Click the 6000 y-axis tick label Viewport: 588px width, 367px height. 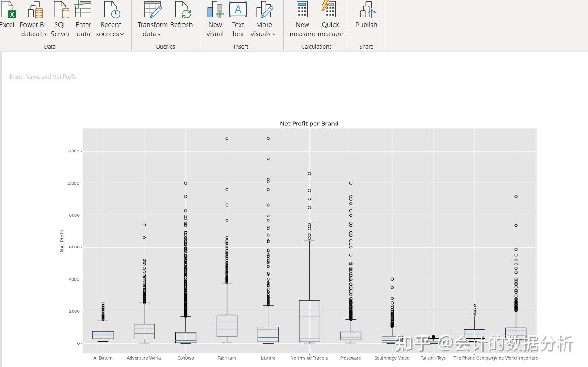coord(74,247)
